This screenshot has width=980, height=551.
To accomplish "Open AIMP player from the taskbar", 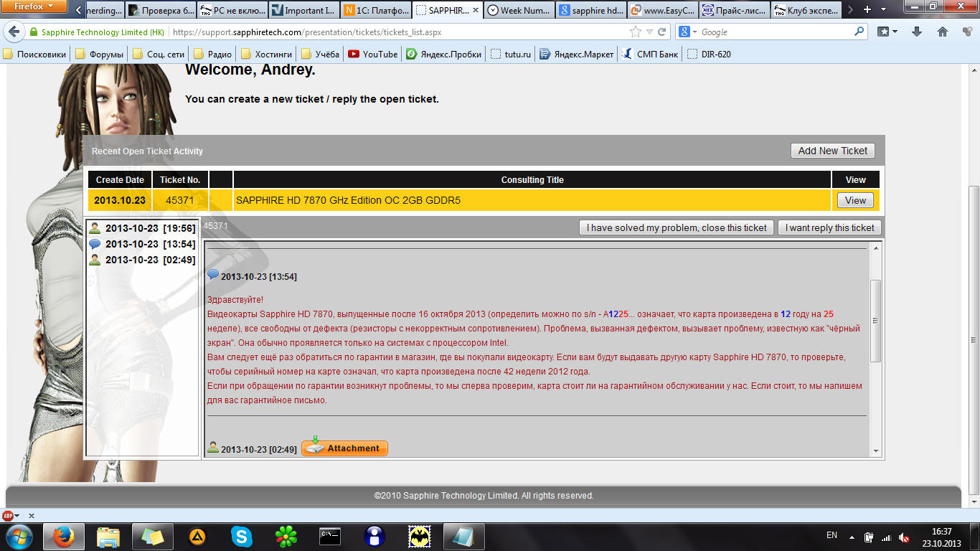I will 197,536.
